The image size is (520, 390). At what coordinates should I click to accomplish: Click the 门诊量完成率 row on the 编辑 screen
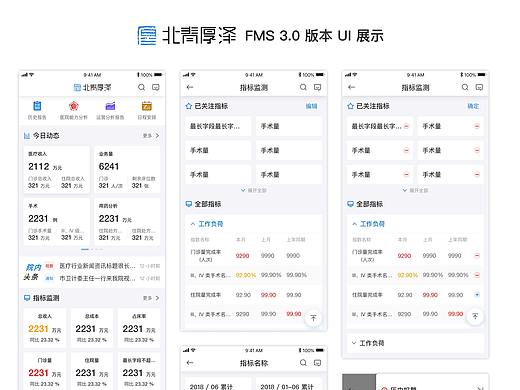click(254, 256)
